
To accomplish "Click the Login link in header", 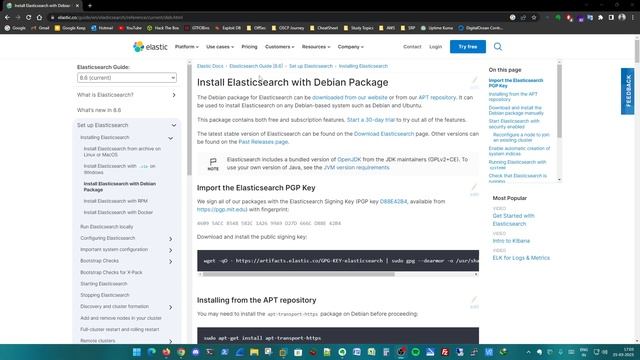I will coord(436,47).
